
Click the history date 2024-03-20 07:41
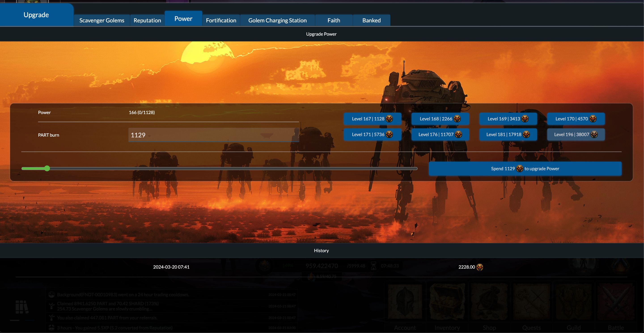[x=171, y=267]
